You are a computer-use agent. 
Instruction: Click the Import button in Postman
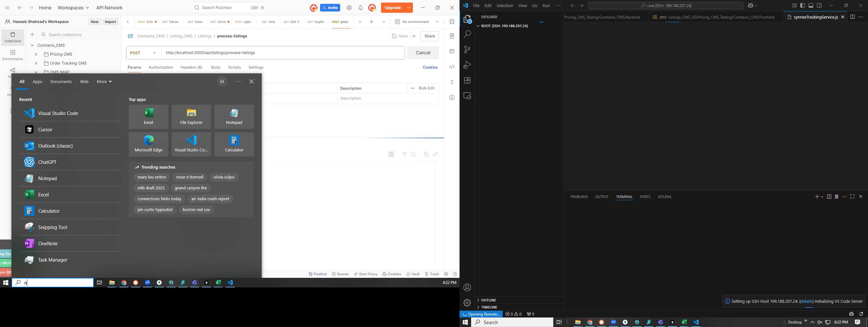coord(110,22)
